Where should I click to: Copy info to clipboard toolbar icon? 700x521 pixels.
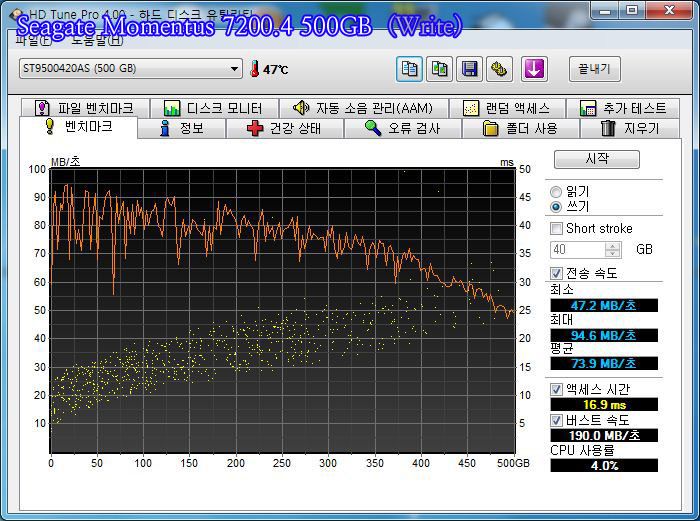(409, 69)
